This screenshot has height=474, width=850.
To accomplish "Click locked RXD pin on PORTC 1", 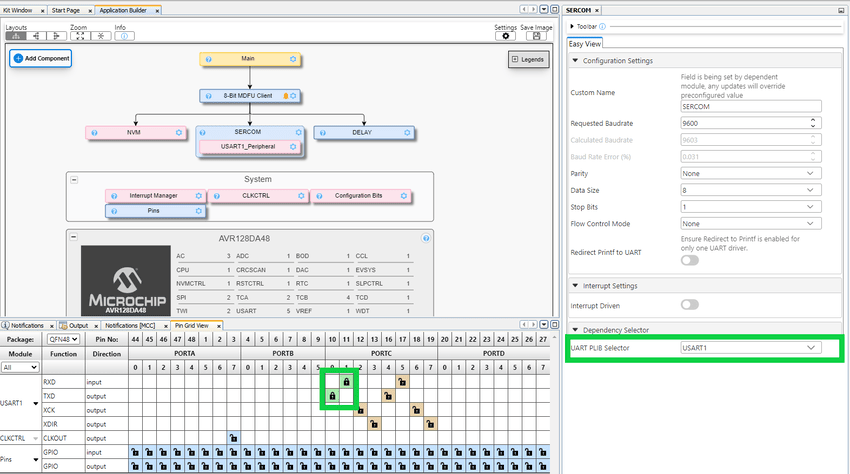I will [x=345, y=382].
